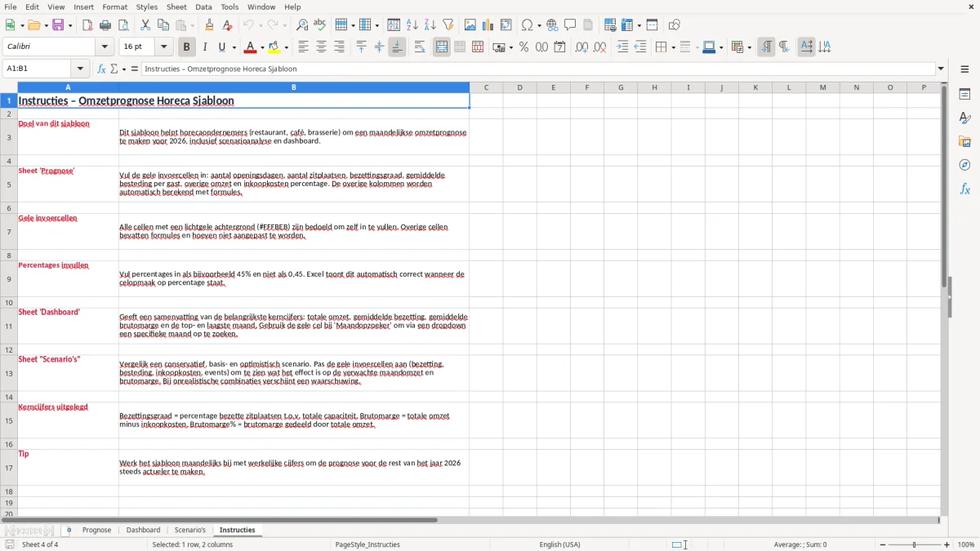Open the Font Name dropdown arrow
980x551 pixels.
tap(105, 47)
